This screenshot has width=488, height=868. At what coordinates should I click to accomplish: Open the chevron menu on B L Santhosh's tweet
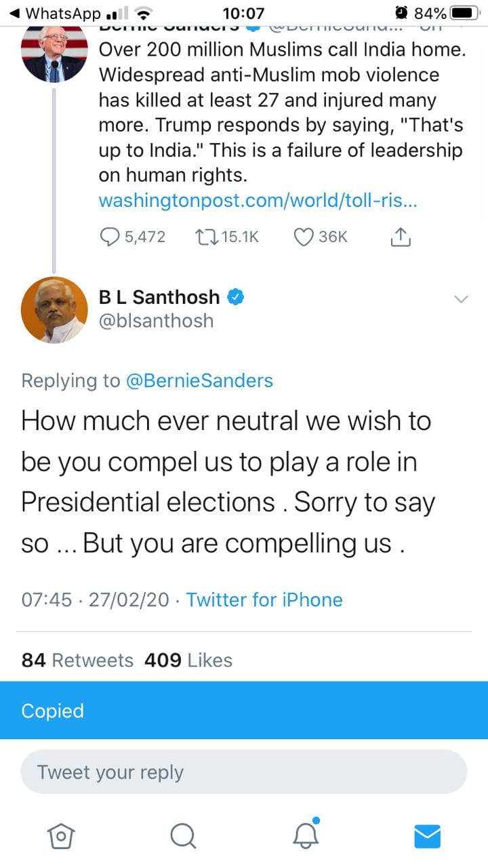click(462, 298)
